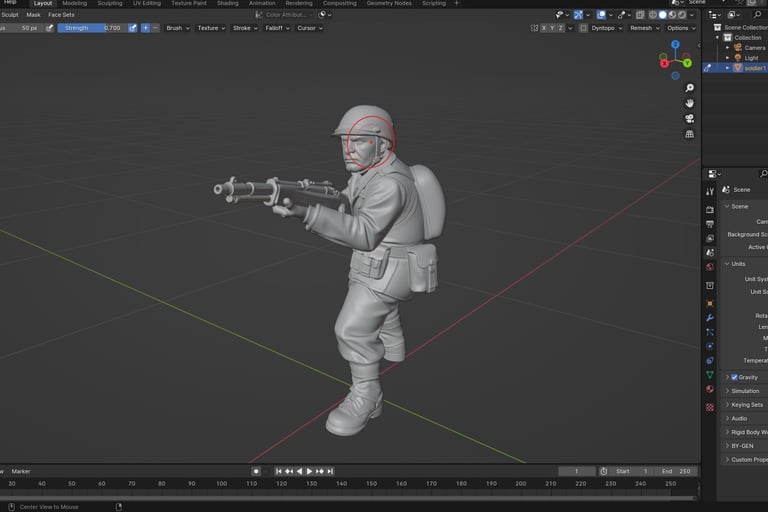The image size is (768, 512).
Task: Open the Face Sets menu
Action: click(61, 15)
